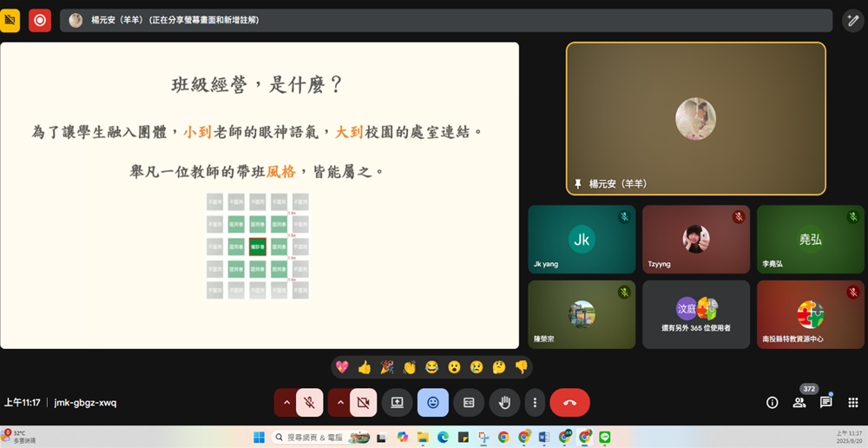Send the thinking face reaction
This screenshot has width=868, height=448.
coord(499,367)
